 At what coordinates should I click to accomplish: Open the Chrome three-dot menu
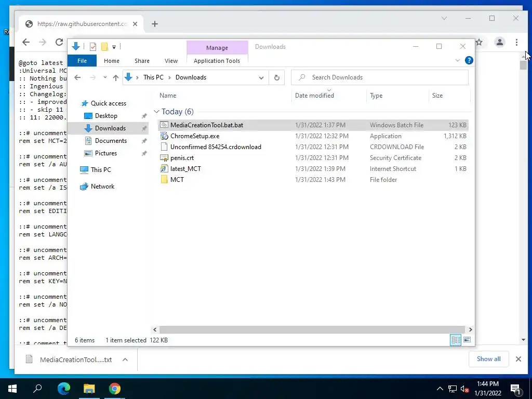coord(517,42)
